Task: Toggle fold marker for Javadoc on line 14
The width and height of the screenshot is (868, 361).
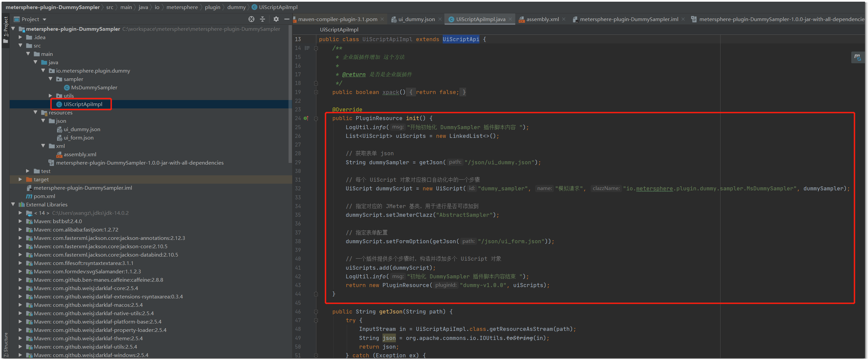Action: click(316, 48)
